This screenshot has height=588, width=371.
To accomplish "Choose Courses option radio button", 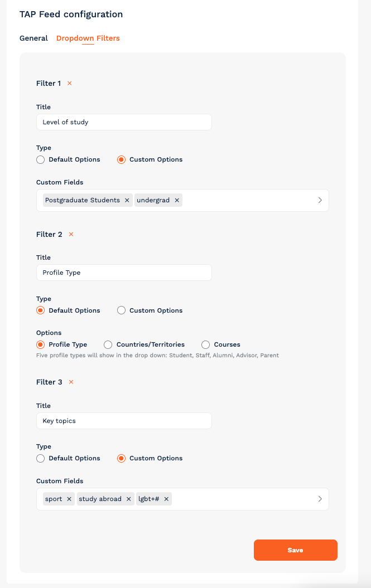I will pyautogui.click(x=205, y=344).
